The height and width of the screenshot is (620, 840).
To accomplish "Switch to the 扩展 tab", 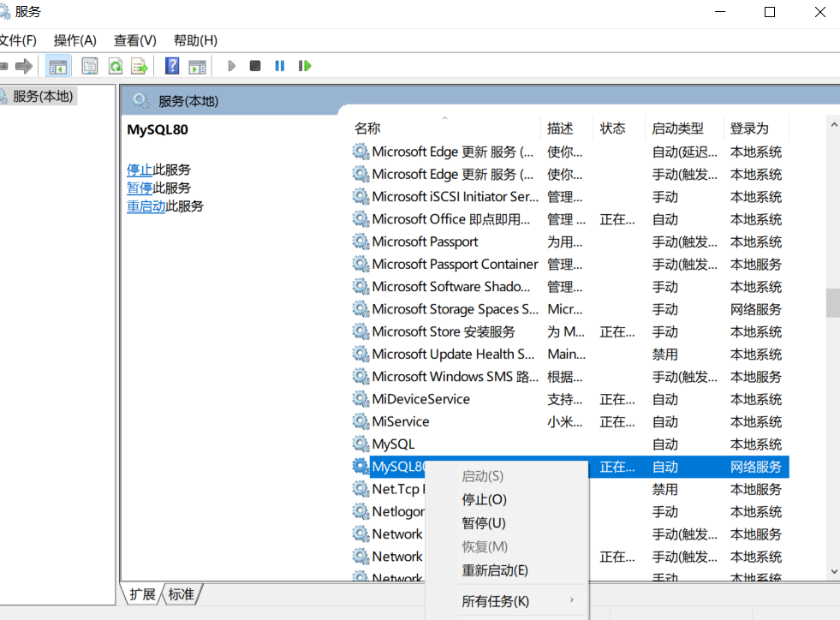I will pyautogui.click(x=142, y=594).
